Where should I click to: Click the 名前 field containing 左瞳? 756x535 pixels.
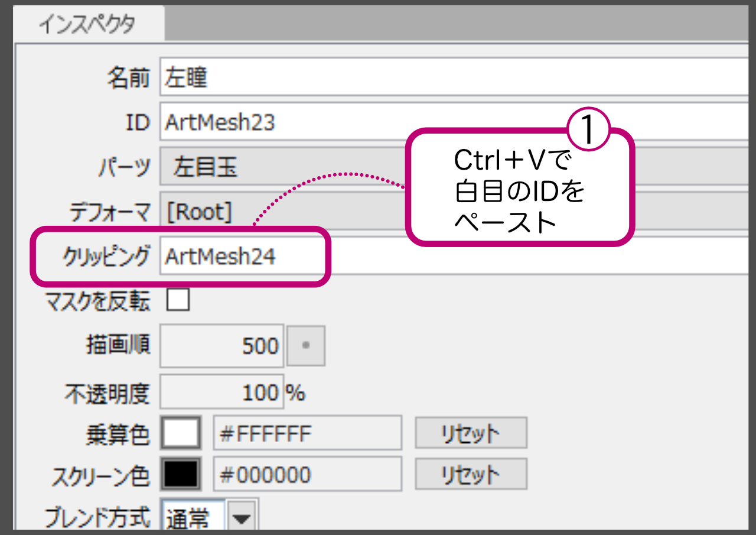(x=449, y=78)
